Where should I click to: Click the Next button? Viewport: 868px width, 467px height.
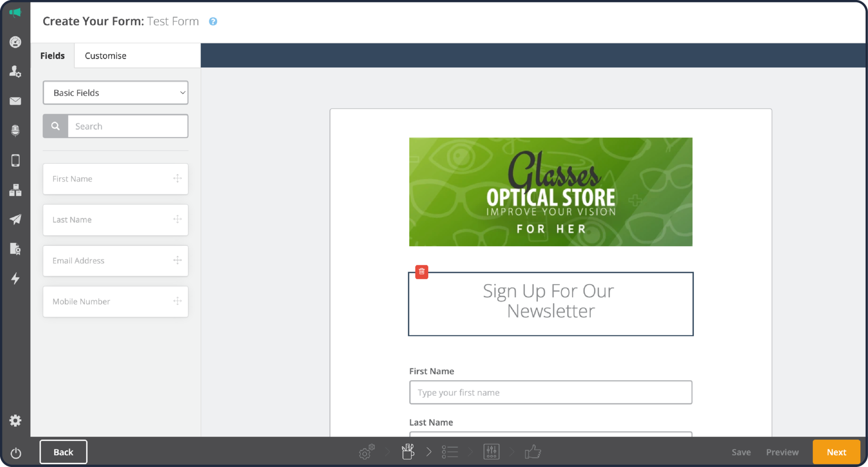tap(836, 452)
